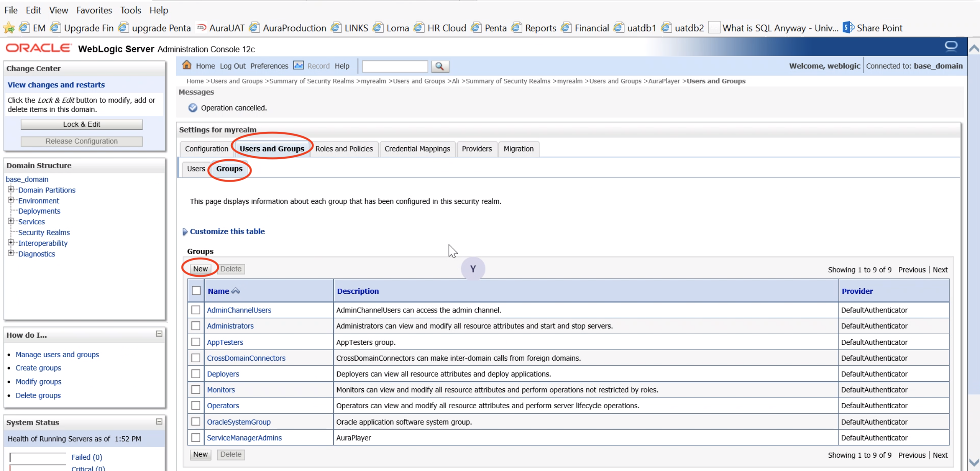Screen dimensions: 980x471
Task: Click the Create groups help link
Action: click(x=38, y=368)
